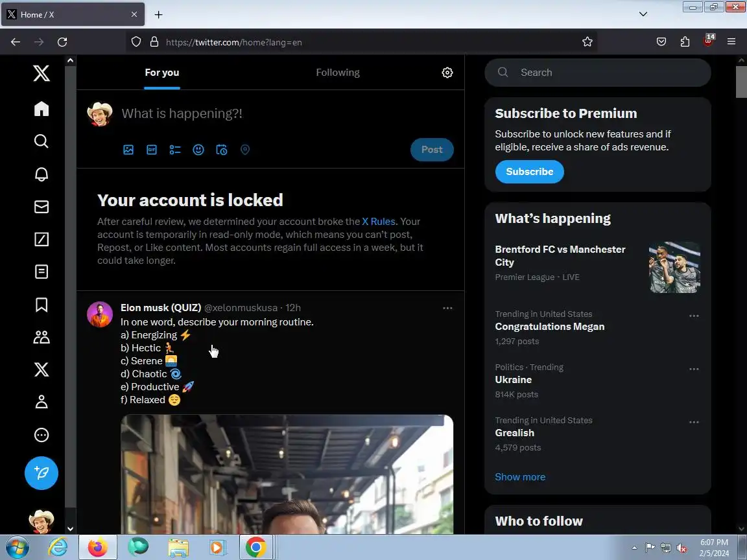Switch to the For you tab
Viewport: 747px width, 560px height.
[162, 73]
